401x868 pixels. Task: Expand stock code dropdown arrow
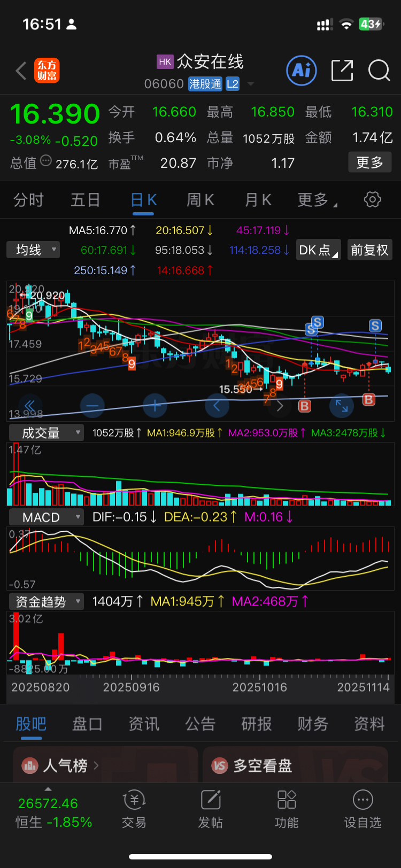coord(250,84)
